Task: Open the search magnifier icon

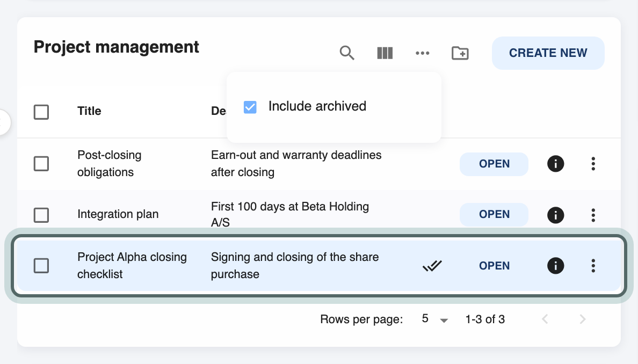Action: point(347,53)
